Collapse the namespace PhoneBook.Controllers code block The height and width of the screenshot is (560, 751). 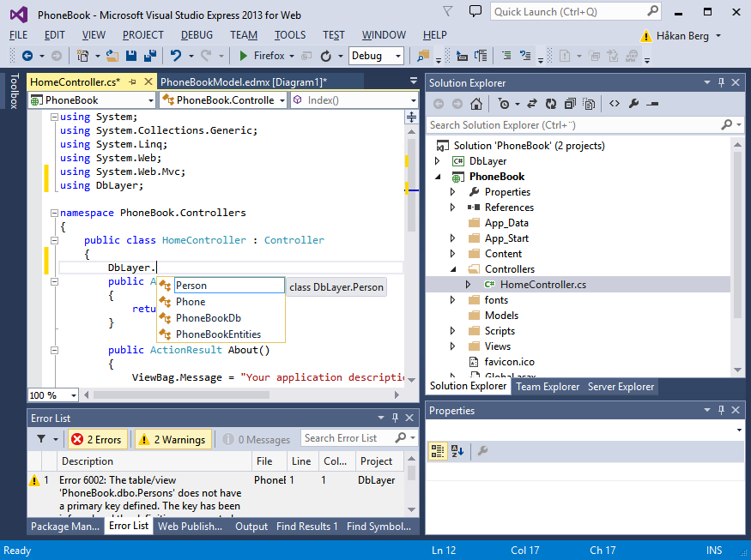54,213
